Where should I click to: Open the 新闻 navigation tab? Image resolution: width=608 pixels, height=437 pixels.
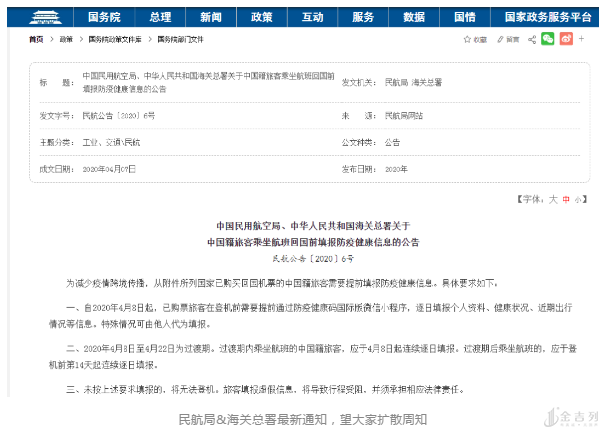pos(210,17)
